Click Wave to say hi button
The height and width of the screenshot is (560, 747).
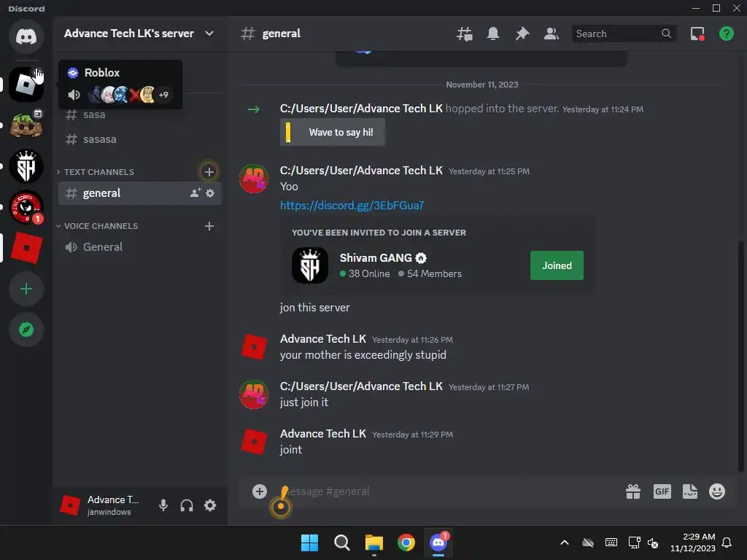click(333, 133)
